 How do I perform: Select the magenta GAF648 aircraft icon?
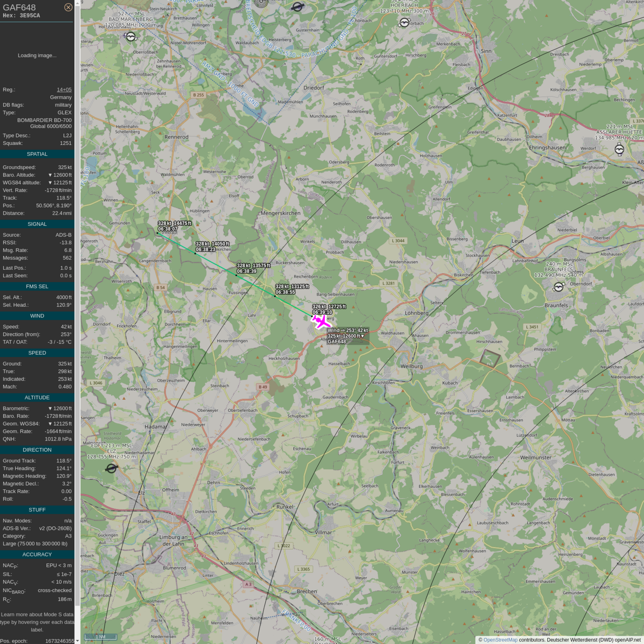[321, 321]
